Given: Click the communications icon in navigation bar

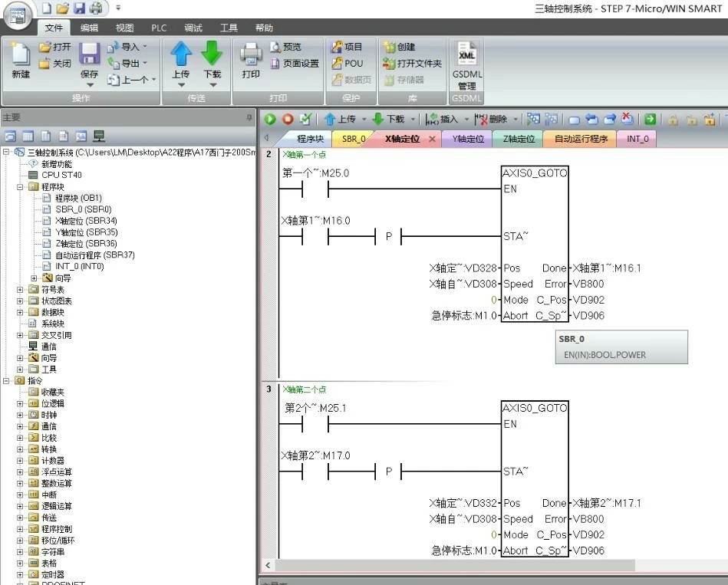Looking at the screenshot, I should [99, 136].
